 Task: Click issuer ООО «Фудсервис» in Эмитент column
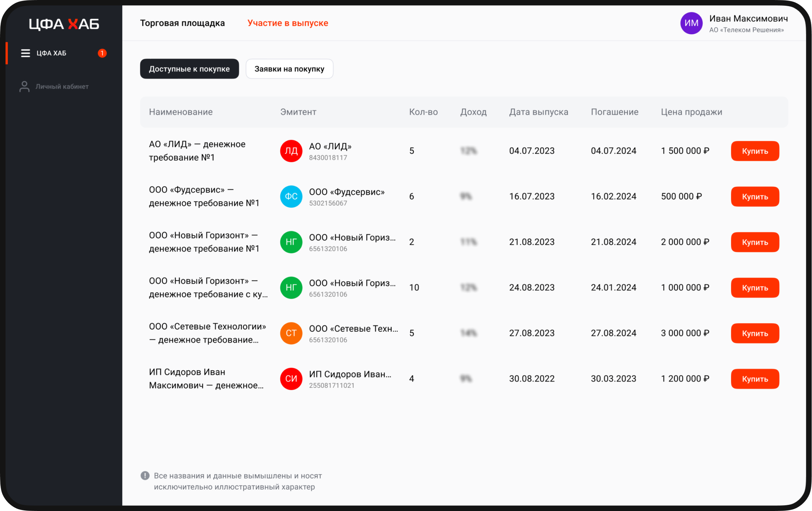pos(347,192)
